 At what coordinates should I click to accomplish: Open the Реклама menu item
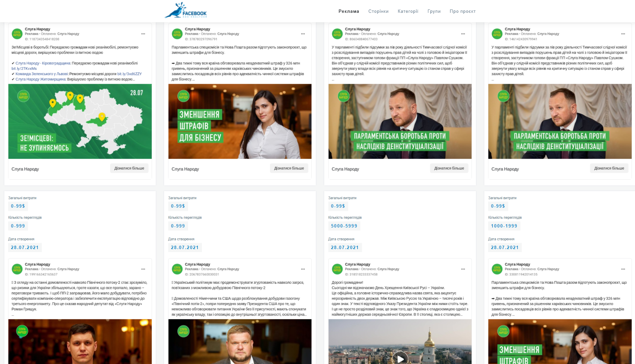click(x=349, y=11)
